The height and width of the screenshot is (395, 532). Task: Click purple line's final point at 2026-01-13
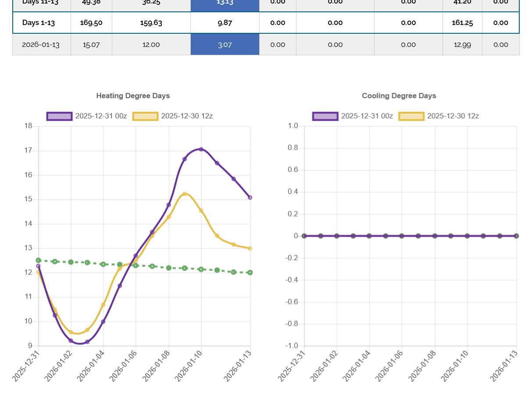pos(250,198)
